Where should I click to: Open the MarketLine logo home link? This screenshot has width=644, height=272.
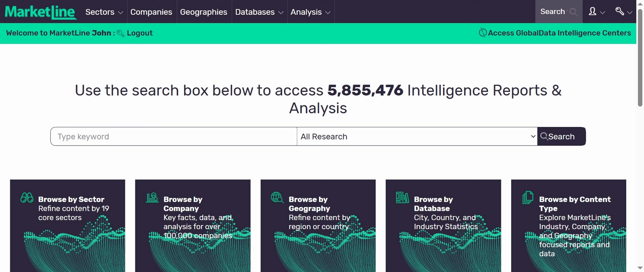tap(40, 12)
